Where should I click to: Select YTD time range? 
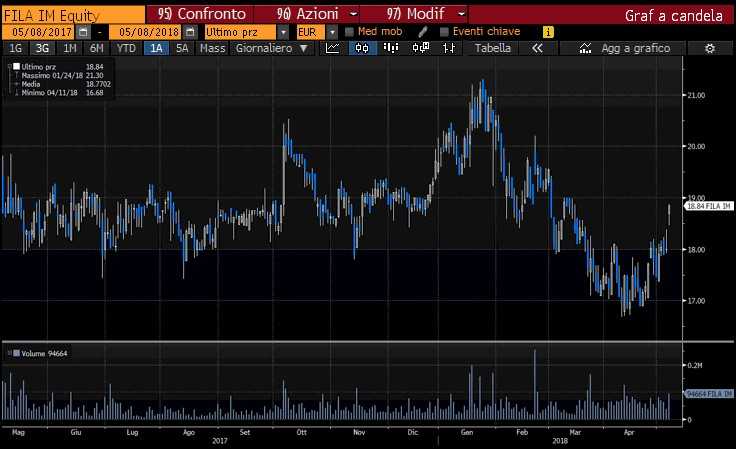pyautogui.click(x=126, y=48)
